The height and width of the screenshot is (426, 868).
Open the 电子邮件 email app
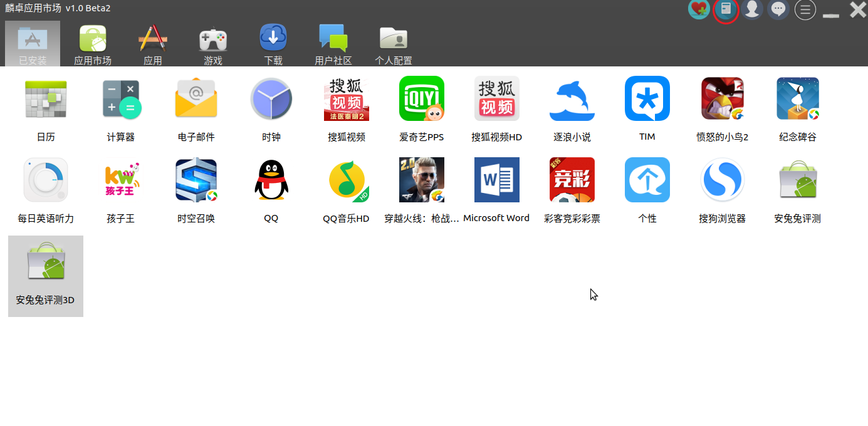click(x=196, y=98)
